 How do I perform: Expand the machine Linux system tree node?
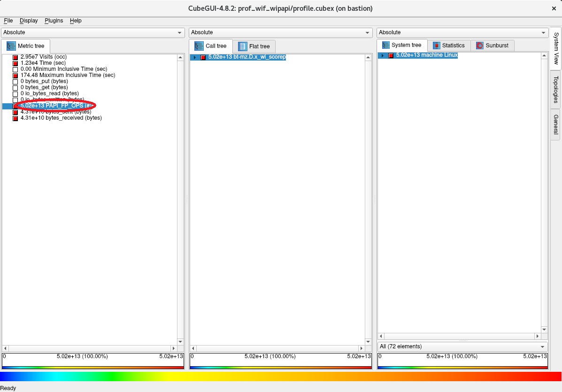(383, 55)
